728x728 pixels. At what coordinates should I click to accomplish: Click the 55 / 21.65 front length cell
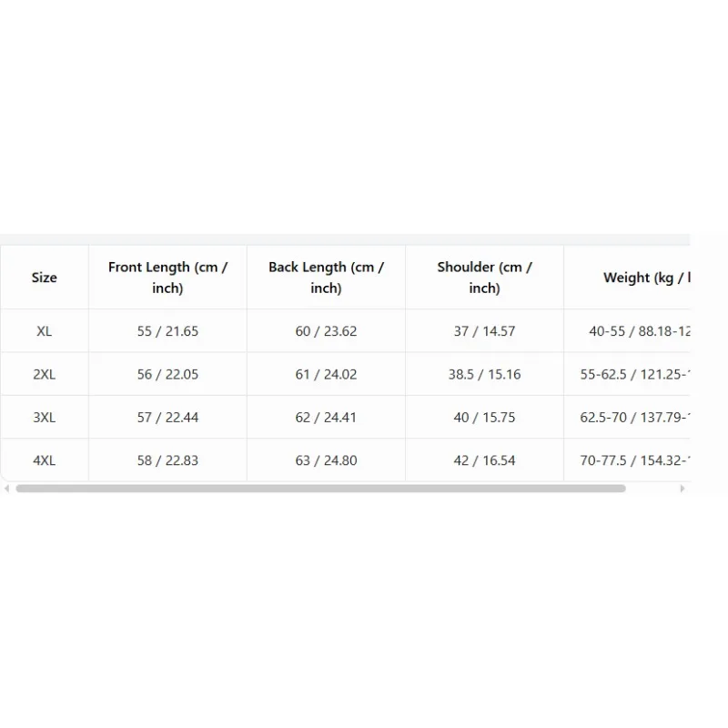(167, 331)
